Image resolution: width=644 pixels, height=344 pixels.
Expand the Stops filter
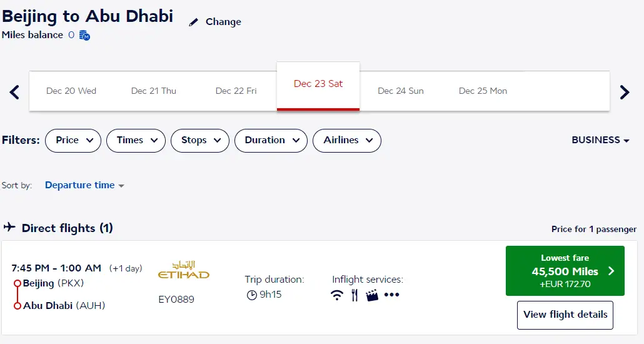(200, 140)
